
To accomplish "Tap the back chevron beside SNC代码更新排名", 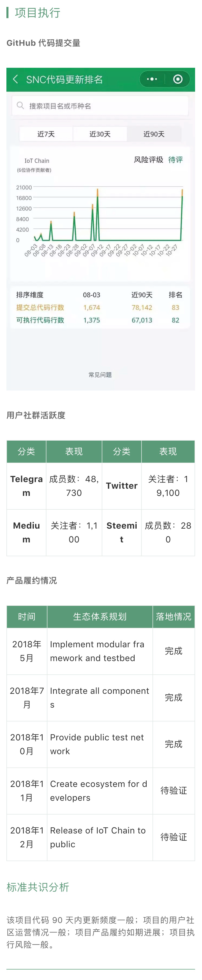I will point(16,79).
